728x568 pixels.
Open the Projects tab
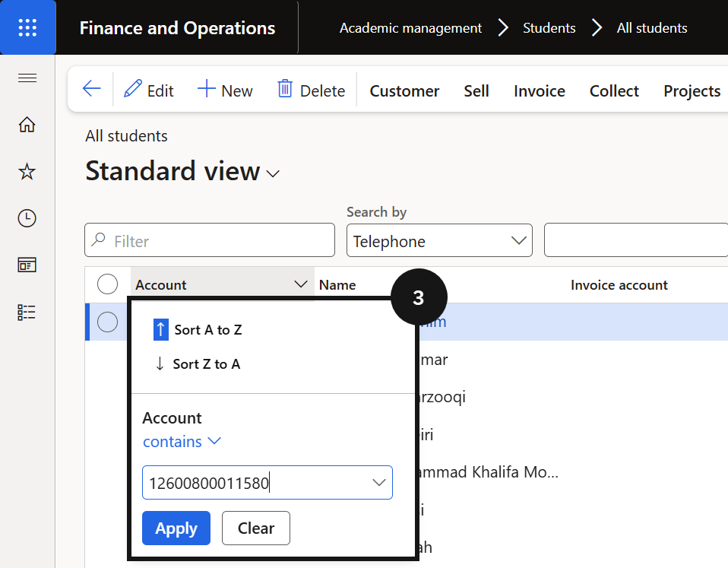pyautogui.click(x=692, y=90)
